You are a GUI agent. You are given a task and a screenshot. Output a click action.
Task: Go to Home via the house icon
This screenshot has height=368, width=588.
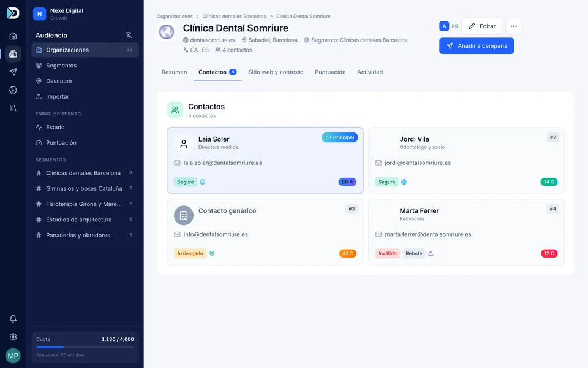pyautogui.click(x=13, y=36)
